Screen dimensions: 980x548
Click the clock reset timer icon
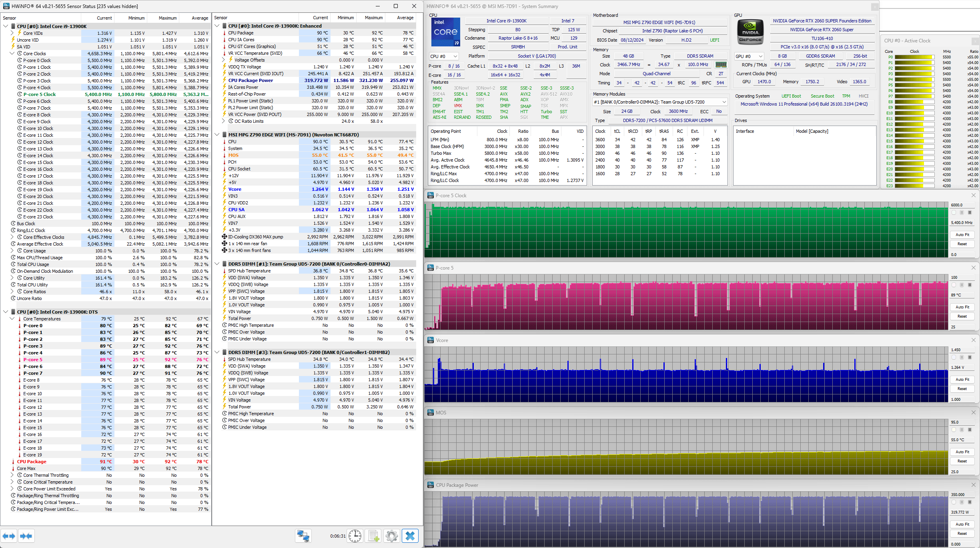coord(355,536)
